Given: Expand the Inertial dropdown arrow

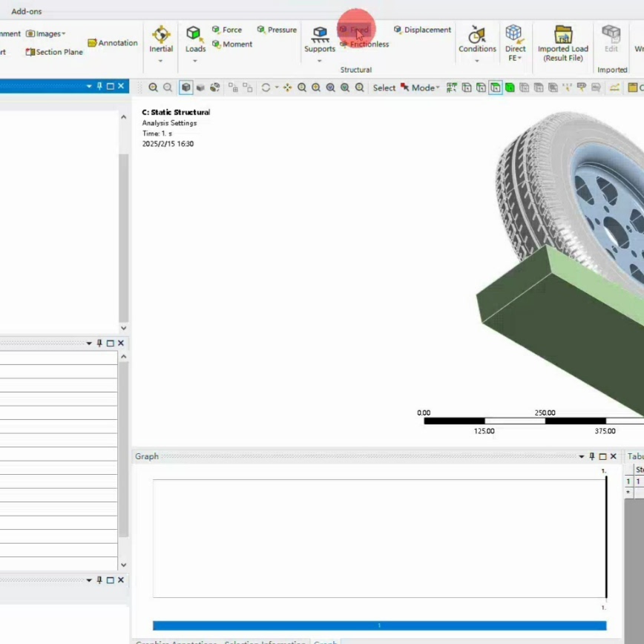Looking at the screenshot, I should coord(160,61).
